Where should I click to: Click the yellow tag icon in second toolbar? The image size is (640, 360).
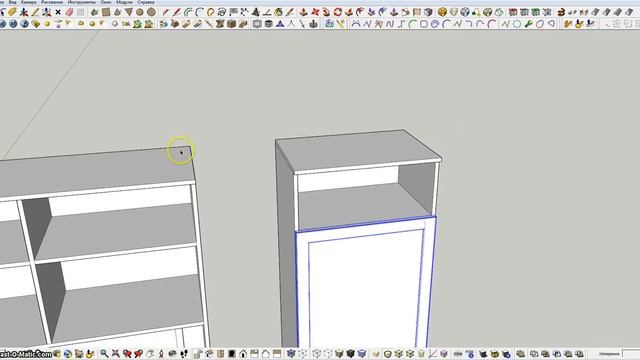(x=36, y=24)
